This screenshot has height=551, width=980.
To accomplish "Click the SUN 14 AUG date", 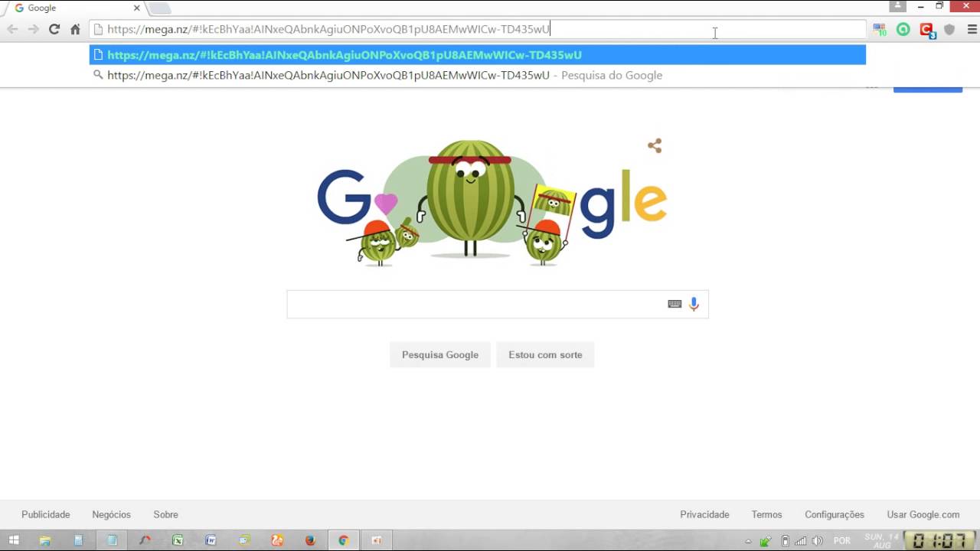I will 880,541.
